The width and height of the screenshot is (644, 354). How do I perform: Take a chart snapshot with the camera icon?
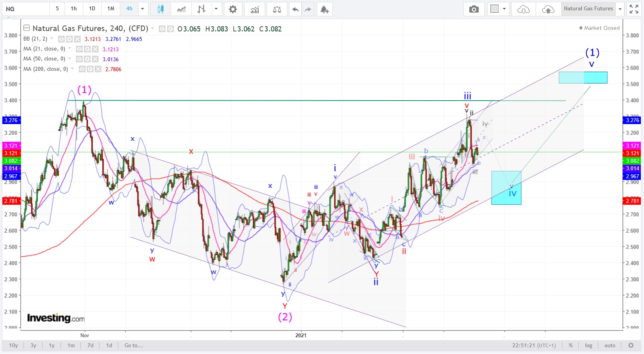tap(474, 9)
